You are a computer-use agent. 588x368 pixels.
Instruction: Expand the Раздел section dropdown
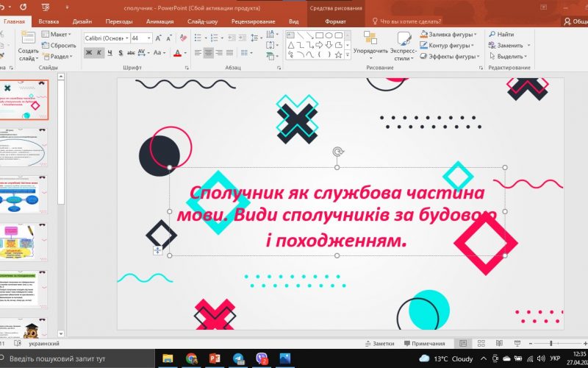57,57
